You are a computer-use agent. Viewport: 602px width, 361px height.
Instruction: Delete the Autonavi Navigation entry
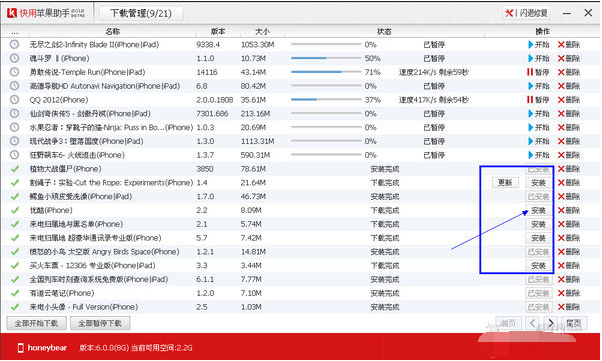click(569, 86)
